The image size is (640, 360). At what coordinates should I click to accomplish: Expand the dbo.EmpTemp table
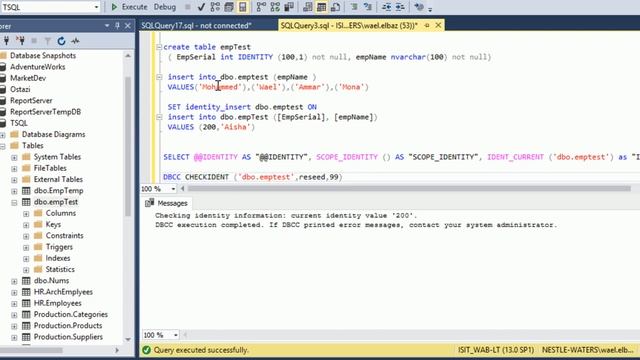point(14,191)
